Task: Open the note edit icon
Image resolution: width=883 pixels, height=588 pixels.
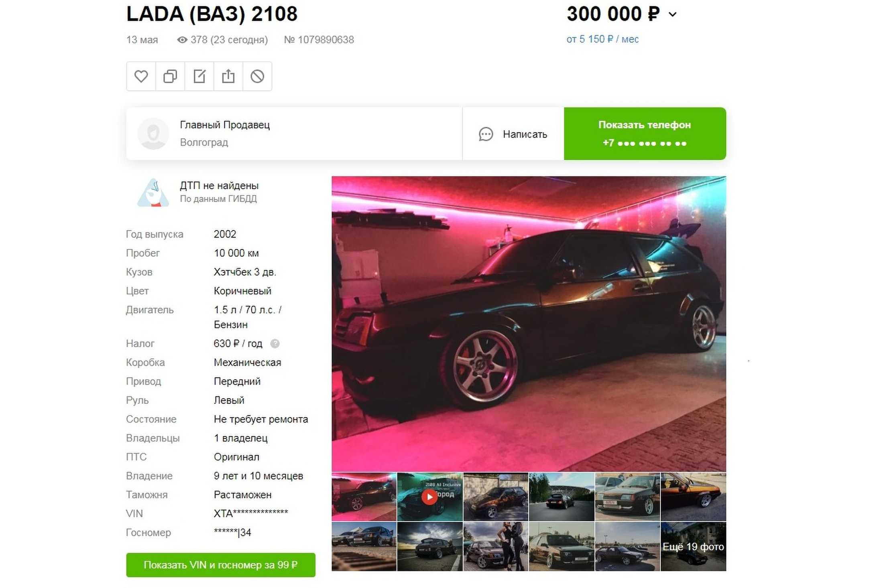Action: pos(199,76)
